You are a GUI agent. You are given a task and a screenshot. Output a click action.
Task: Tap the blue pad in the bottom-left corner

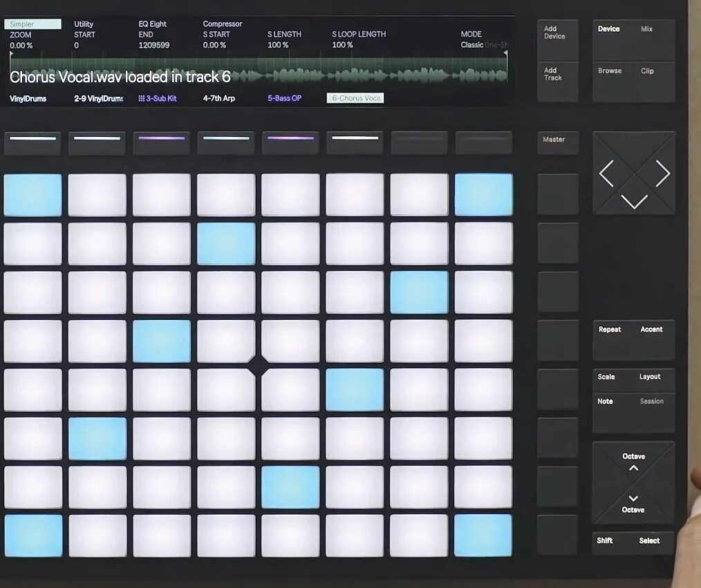tap(33, 535)
